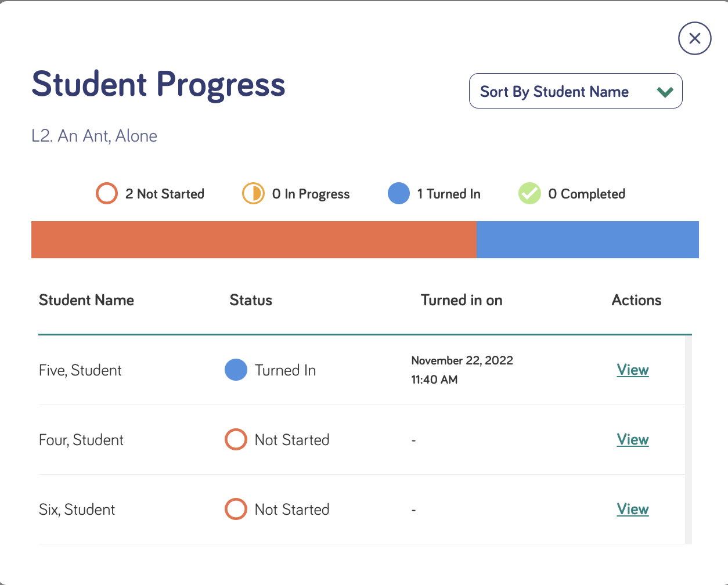View the submission from Five, Student
The image size is (728, 585).
(x=632, y=370)
